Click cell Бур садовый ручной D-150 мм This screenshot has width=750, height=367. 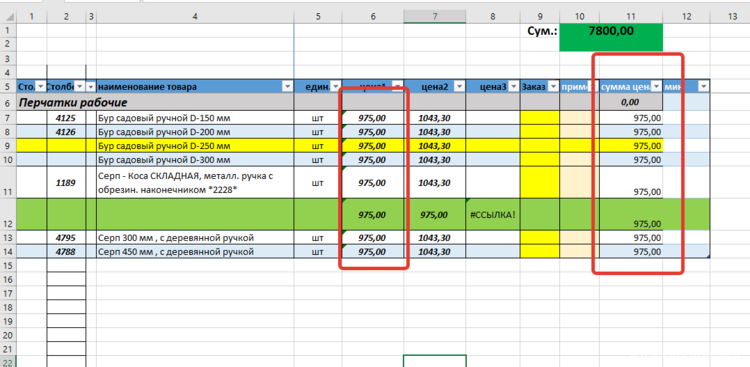click(x=195, y=118)
